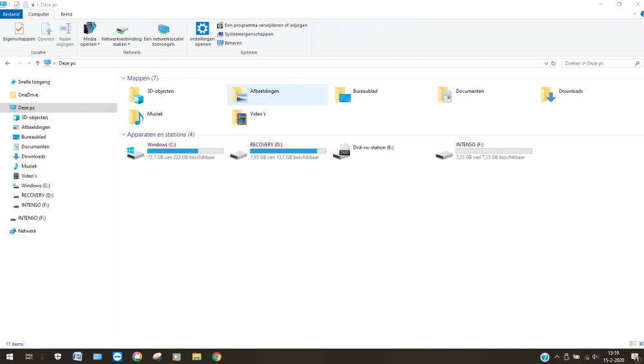Click Een programma verwijderen of wijzigen
Screen dimensions: 644x364
click(x=262, y=25)
